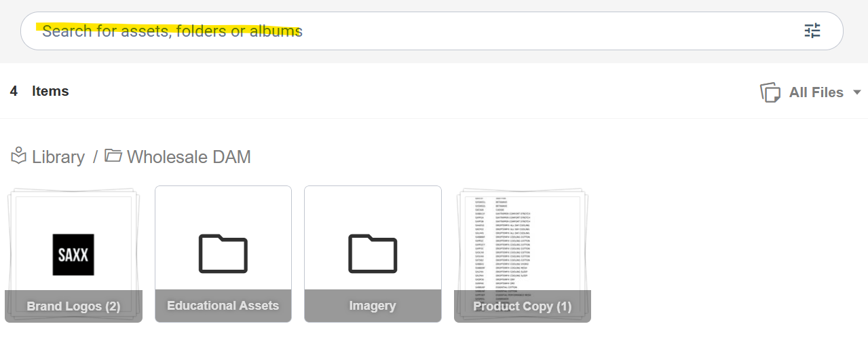Go to Library in the breadcrumb
Image resolution: width=868 pixels, height=339 pixels.
pyautogui.click(x=58, y=157)
